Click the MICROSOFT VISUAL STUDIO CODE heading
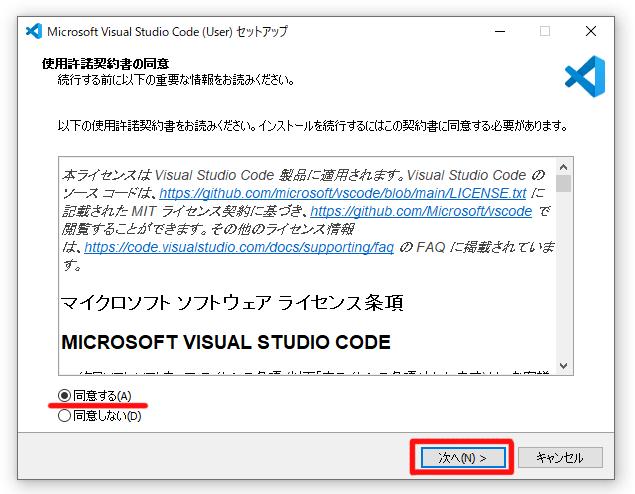Image resolution: width=635 pixels, height=494 pixels. point(226,342)
